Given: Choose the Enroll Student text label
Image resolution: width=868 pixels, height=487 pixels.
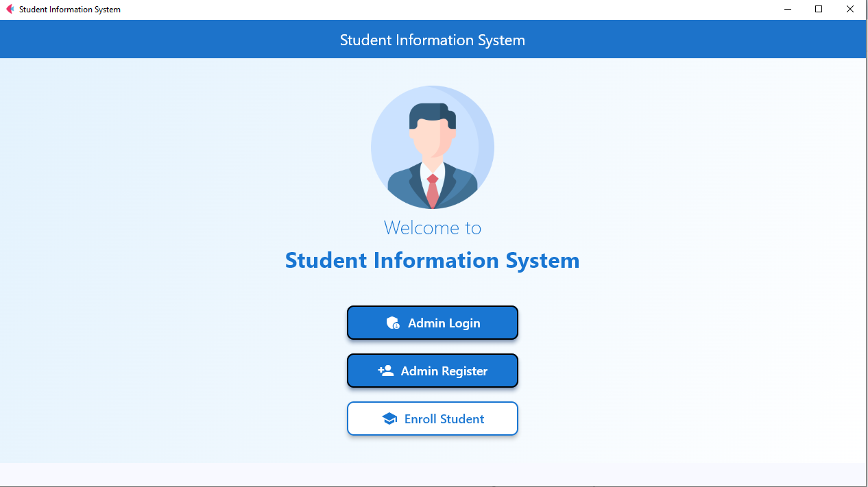Looking at the screenshot, I should click(444, 419).
